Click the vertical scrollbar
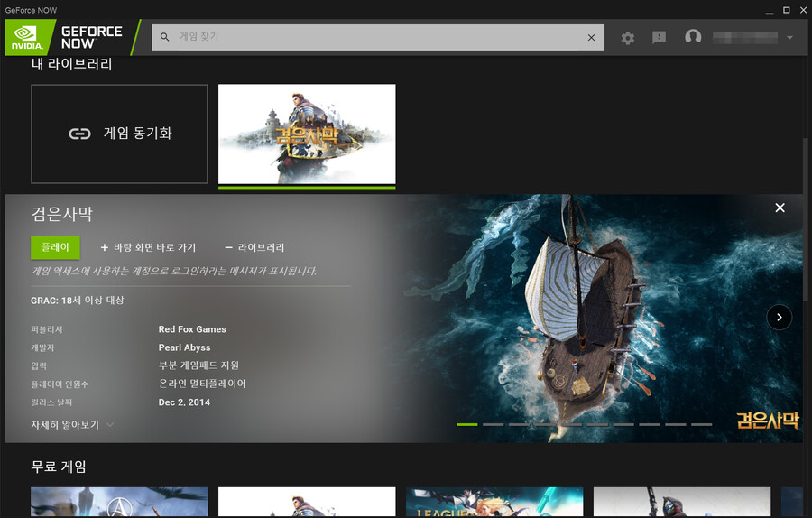Image resolution: width=812 pixels, height=518 pixels. coord(806,217)
